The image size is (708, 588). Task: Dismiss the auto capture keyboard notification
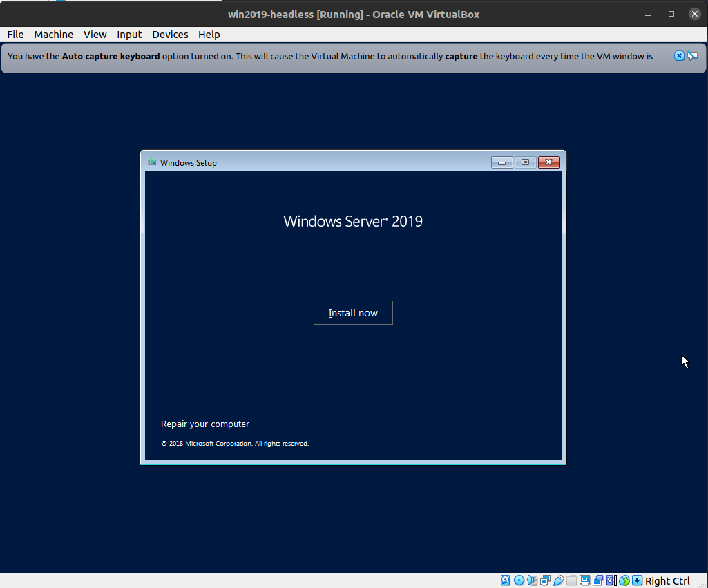point(679,56)
